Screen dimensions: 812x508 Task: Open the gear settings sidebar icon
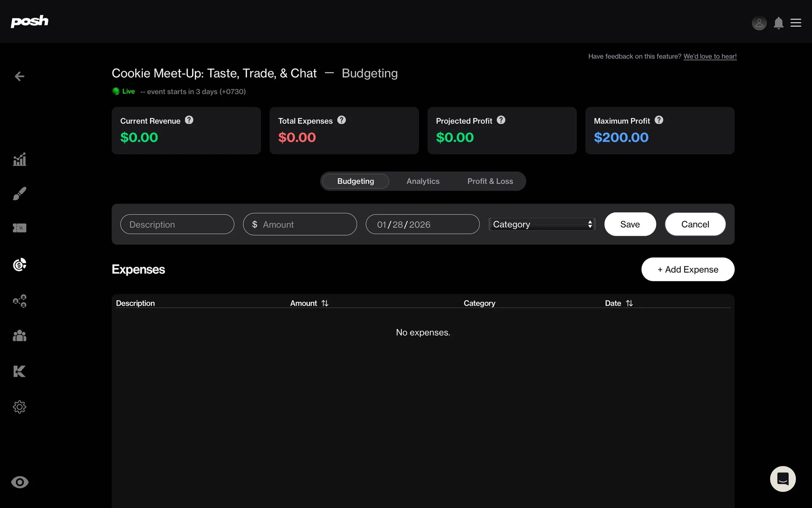coord(19,407)
